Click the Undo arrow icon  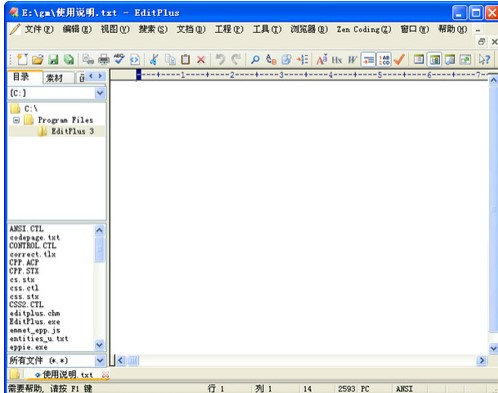220,60
